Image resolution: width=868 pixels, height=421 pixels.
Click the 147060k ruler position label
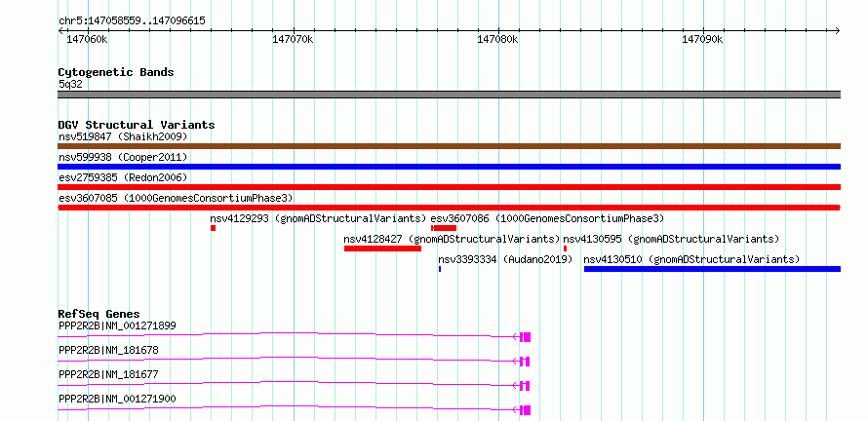point(87,40)
